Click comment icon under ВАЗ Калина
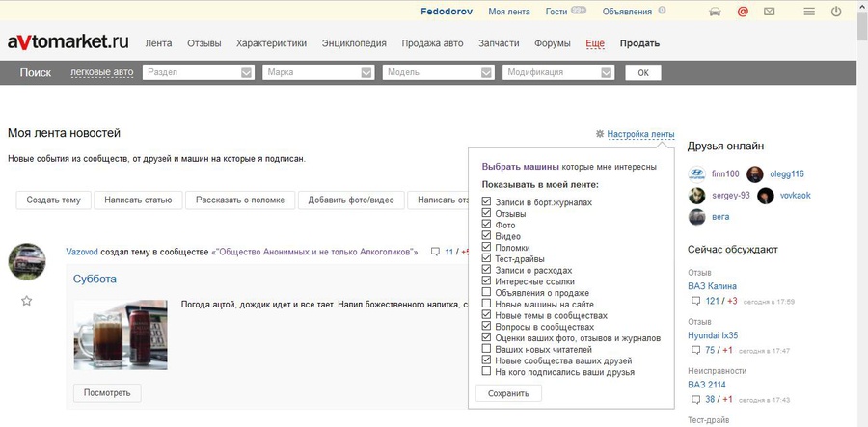868x427 pixels. 695,301
